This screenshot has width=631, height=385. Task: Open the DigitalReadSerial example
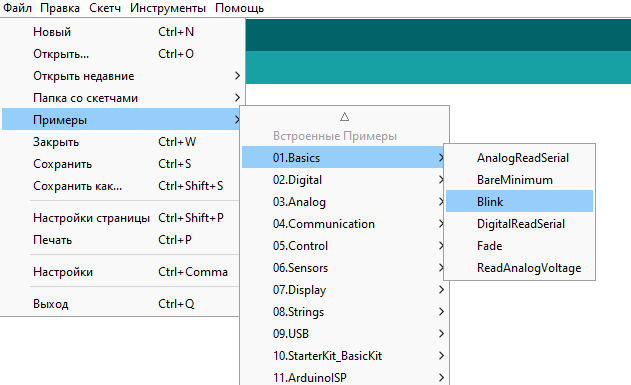click(520, 224)
